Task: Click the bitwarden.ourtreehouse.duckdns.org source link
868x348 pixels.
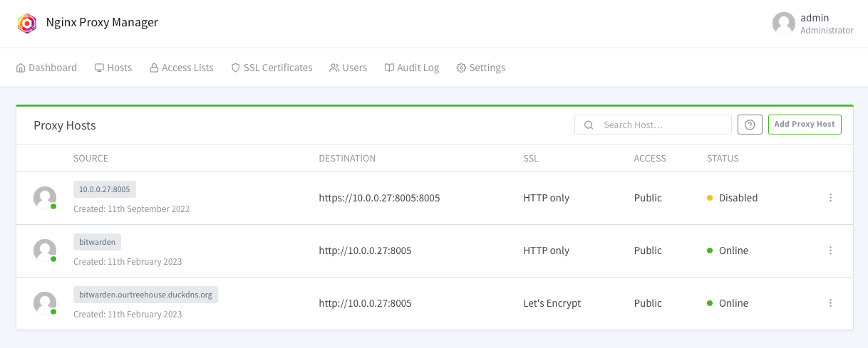Action: pyautogui.click(x=145, y=295)
